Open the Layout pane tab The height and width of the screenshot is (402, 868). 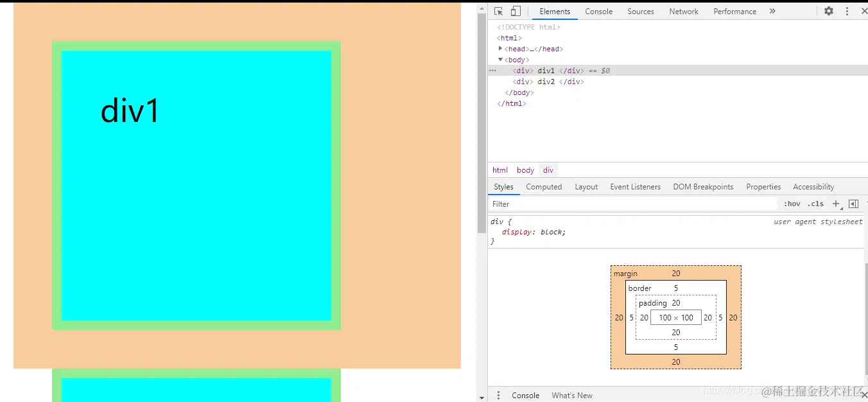(586, 187)
